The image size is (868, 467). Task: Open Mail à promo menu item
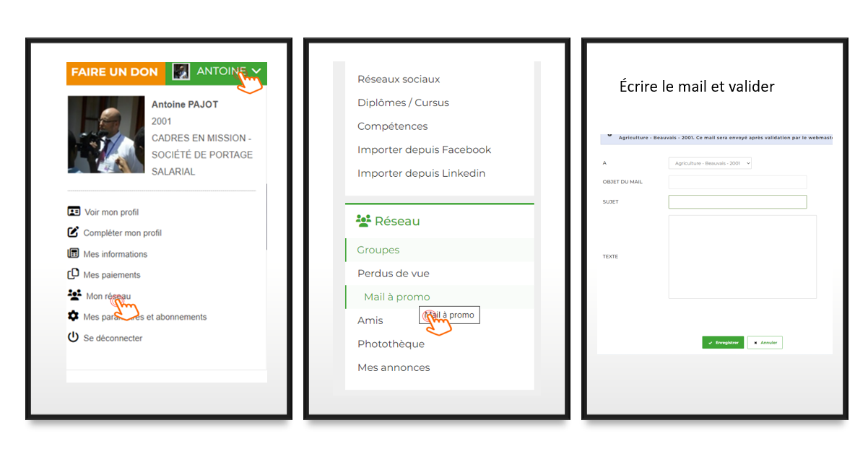click(x=396, y=297)
